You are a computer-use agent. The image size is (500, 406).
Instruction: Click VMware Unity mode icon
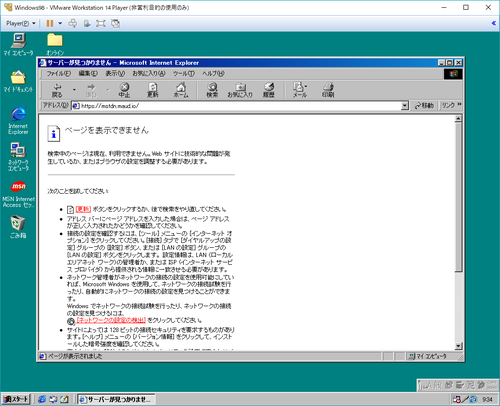(x=115, y=23)
